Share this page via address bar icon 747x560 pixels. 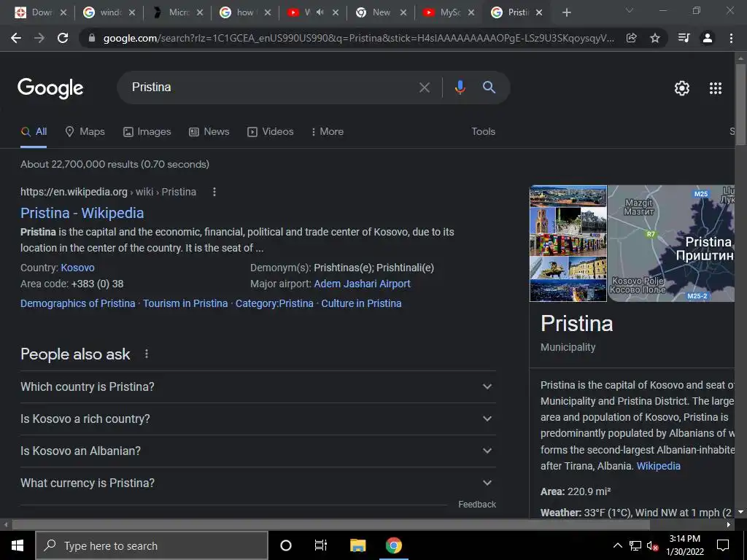coord(631,38)
